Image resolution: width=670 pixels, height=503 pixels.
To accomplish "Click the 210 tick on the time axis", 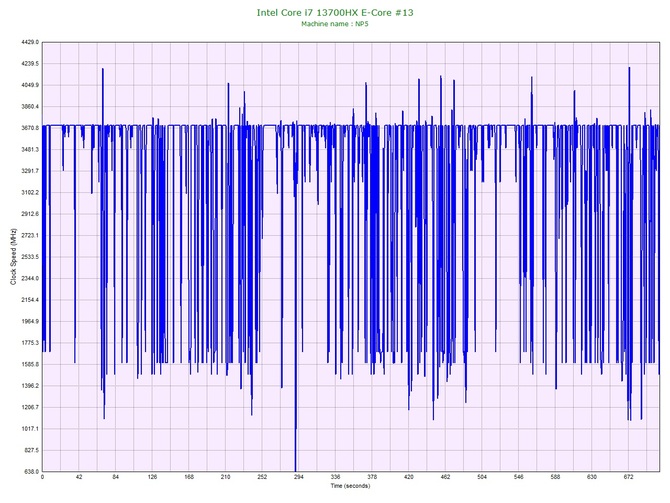I will (225, 477).
